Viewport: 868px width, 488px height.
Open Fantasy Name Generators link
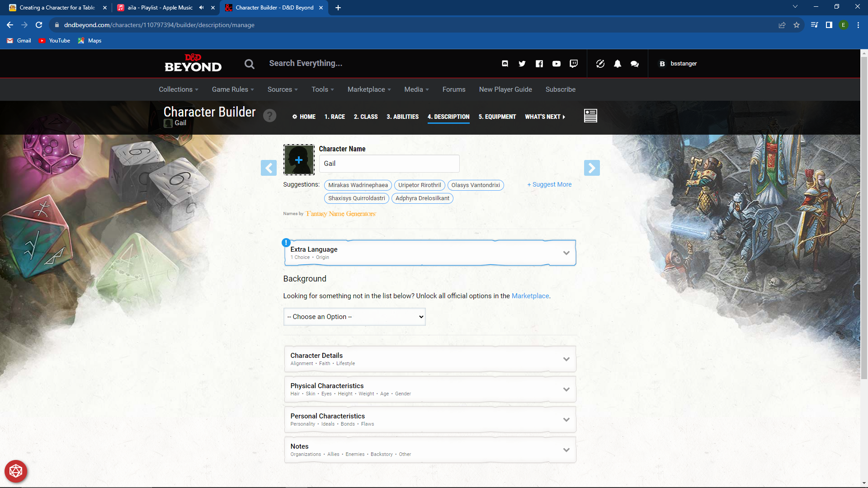tap(341, 214)
